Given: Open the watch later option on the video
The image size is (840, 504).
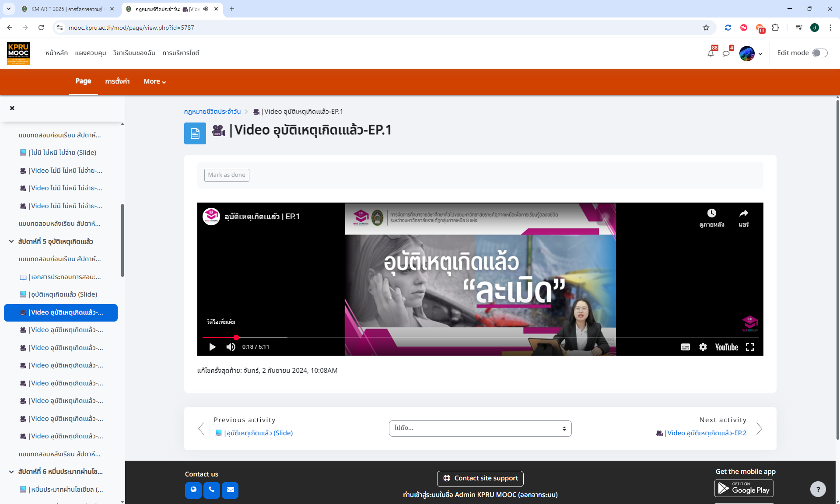Looking at the screenshot, I should coord(712,213).
